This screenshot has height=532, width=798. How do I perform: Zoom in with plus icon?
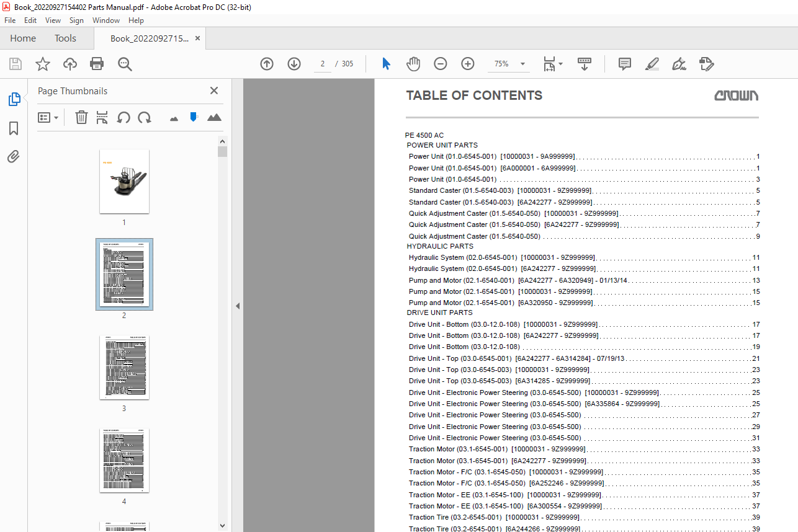(468, 64)
